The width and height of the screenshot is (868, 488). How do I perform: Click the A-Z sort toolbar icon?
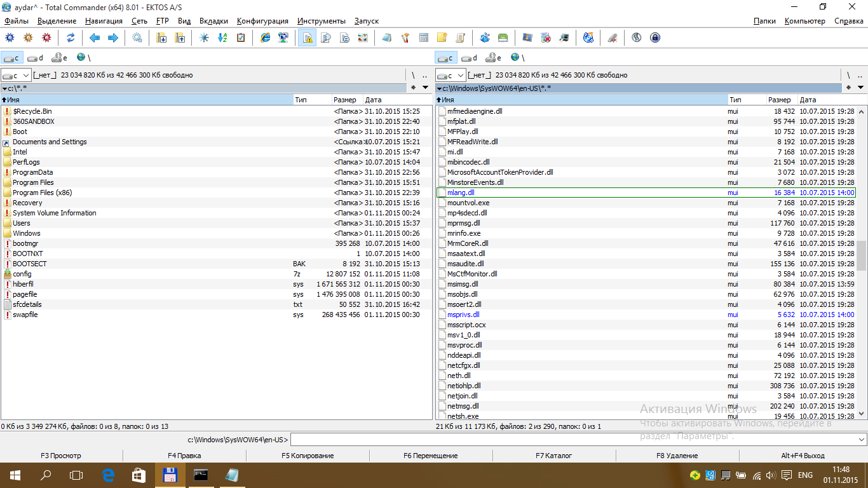pos(222,37)
